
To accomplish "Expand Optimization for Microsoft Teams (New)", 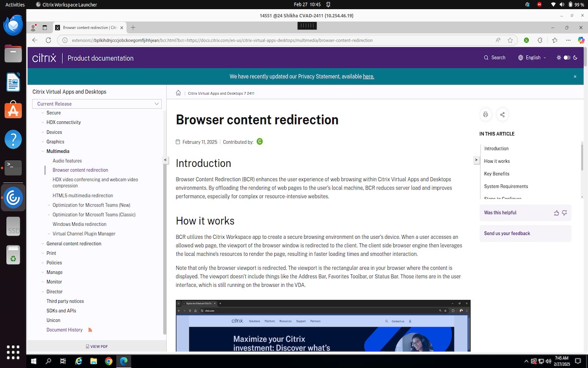I will (x=49, y=205).
